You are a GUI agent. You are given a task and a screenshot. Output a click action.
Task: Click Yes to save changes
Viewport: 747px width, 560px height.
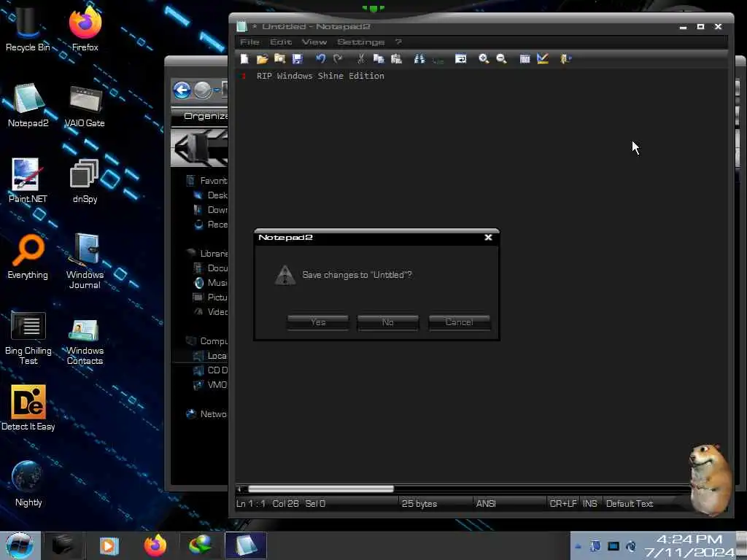tap(318, 322)
